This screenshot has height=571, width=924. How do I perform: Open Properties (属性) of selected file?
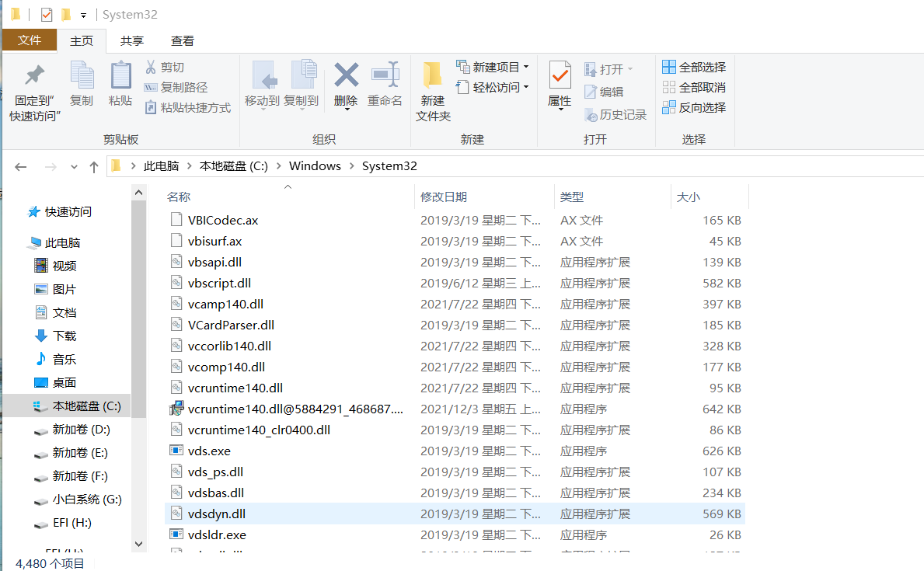pyautogui.click(x=560, y=85)
